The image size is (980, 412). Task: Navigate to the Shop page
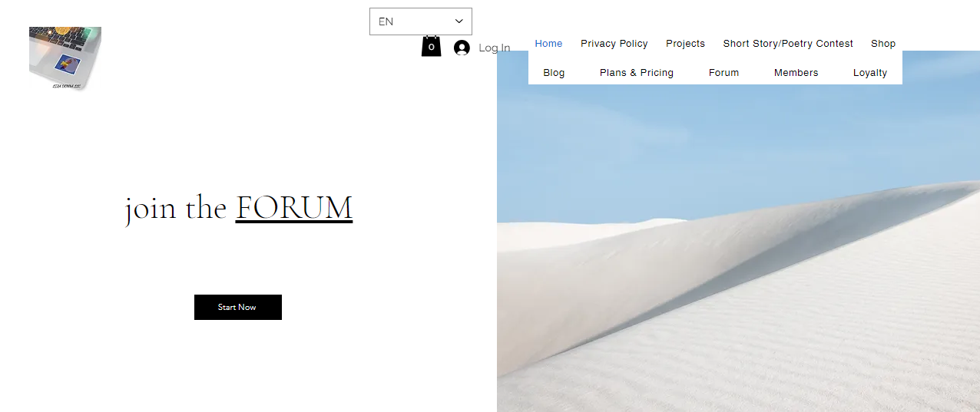pyautogui.click(x=883, y=44)
